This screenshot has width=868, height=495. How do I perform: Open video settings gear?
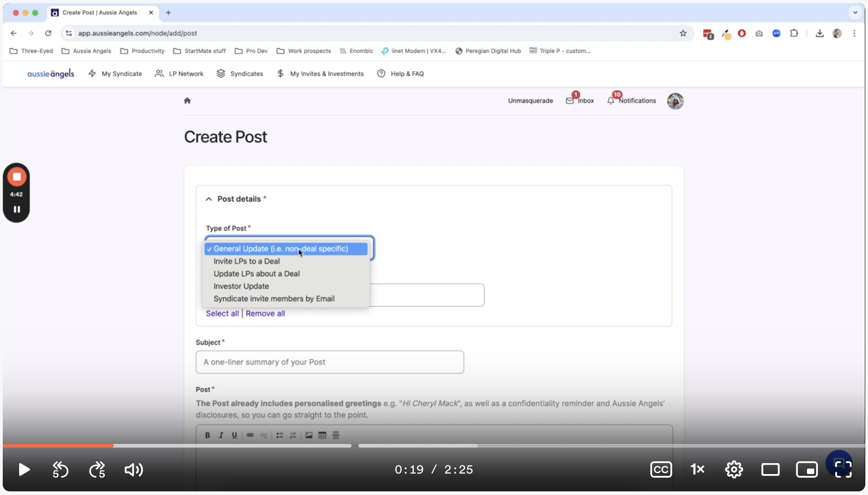click(x=734, y=469)
